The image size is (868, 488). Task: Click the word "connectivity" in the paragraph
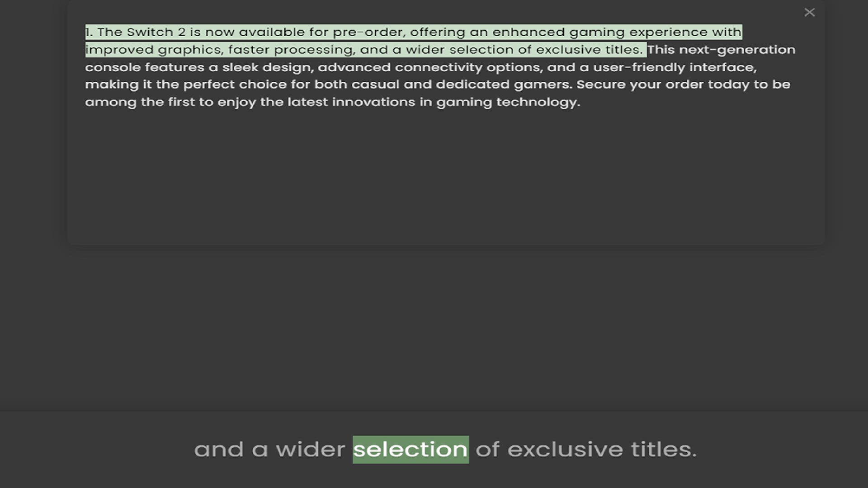point(439,67)
